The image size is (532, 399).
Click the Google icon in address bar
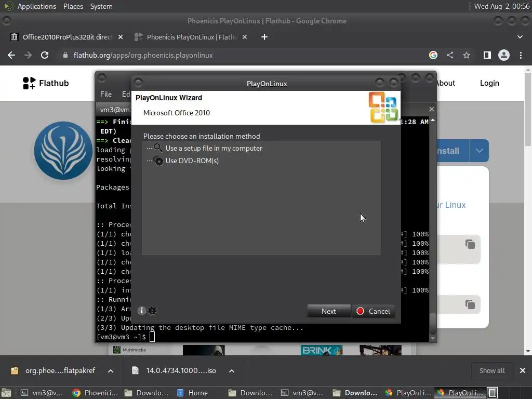(x=433, y=55)
